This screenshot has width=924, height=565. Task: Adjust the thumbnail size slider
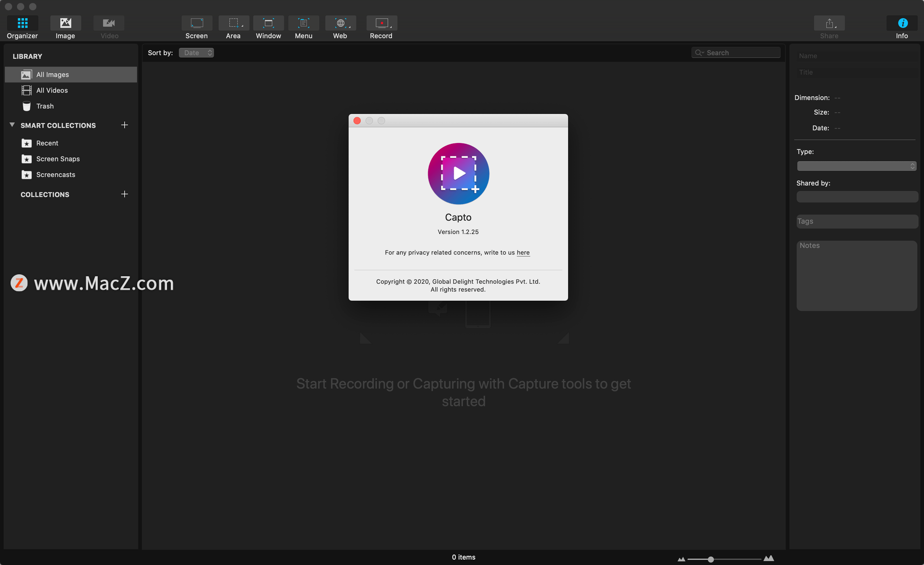(711, 559)
